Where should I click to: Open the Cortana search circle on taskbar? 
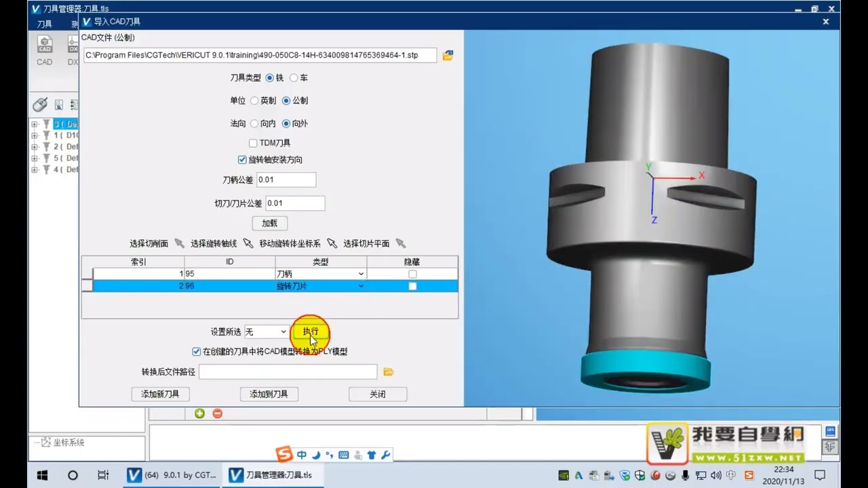coord(73,475)
